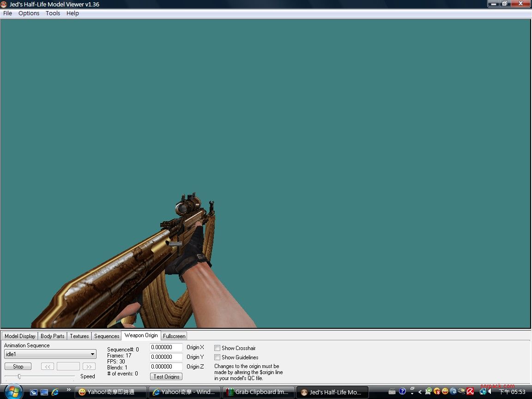Viewport: 532px width, 399px height.
Task: Click the animation Speed slider handle
Action: click(x=19, y=376)
